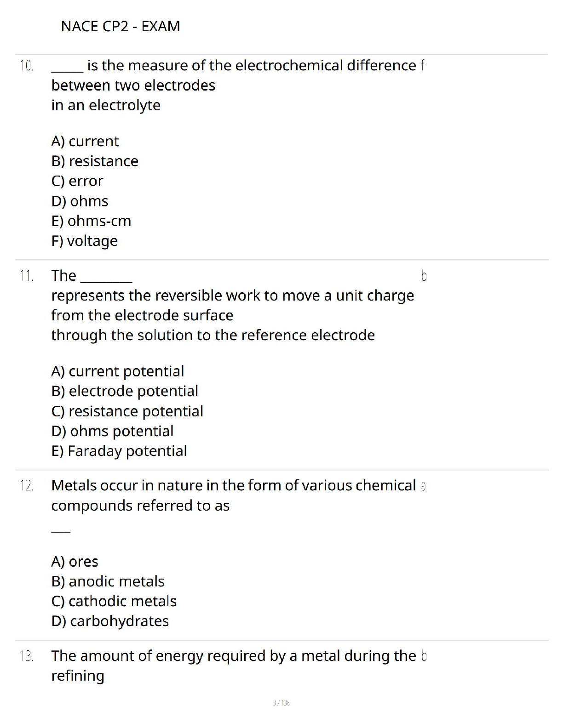
Task: Choose option E) Faraday potential
Action: point(119,451)
